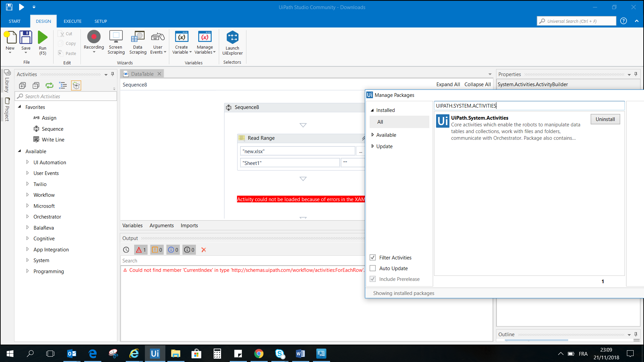The width and height of the screenshot is (644, 362).
Task: Click the Collapse All link
Action: [477, 84]
